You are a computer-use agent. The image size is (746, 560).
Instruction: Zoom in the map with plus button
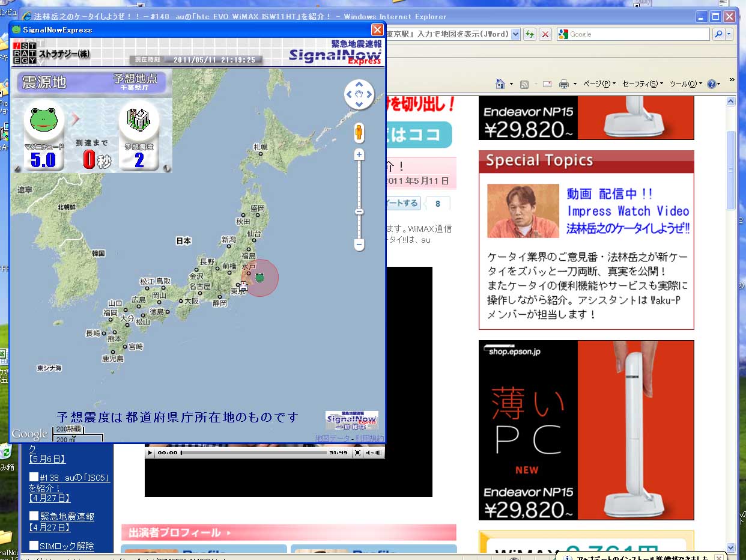359,155
